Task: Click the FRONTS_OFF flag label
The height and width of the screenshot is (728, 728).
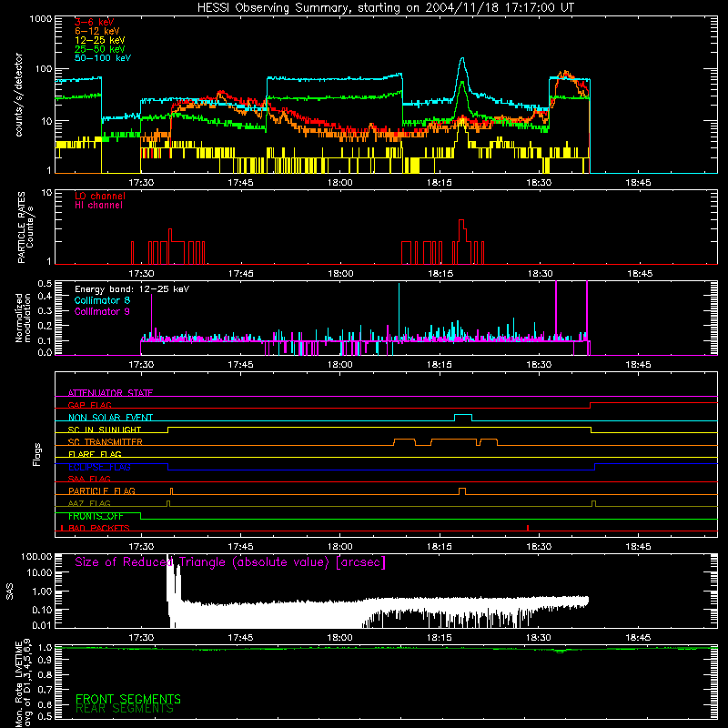Action: pyautogui.click(x=96, y=516)
